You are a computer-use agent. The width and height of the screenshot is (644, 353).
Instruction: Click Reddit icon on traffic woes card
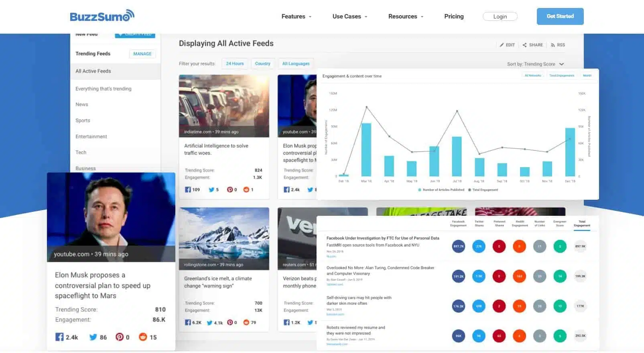point(246,190)
